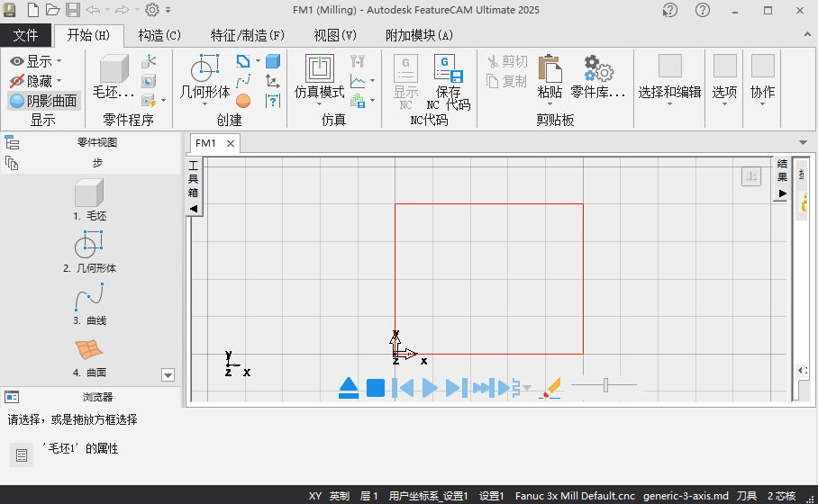Click the blue solid cube icon
This screenshot has width=818, height=504.
click(x=273, y=61)
